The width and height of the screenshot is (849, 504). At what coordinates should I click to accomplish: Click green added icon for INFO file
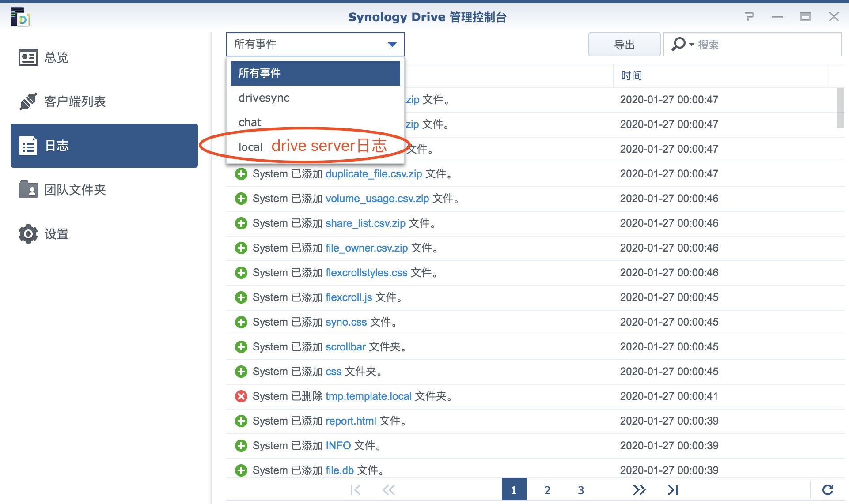tap(241, 446)
